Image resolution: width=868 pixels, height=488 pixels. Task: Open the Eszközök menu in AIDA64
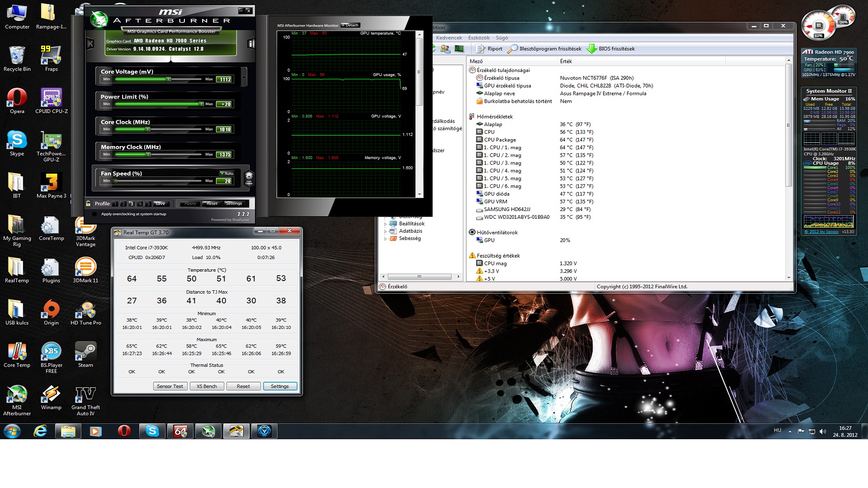pos(479,38)
